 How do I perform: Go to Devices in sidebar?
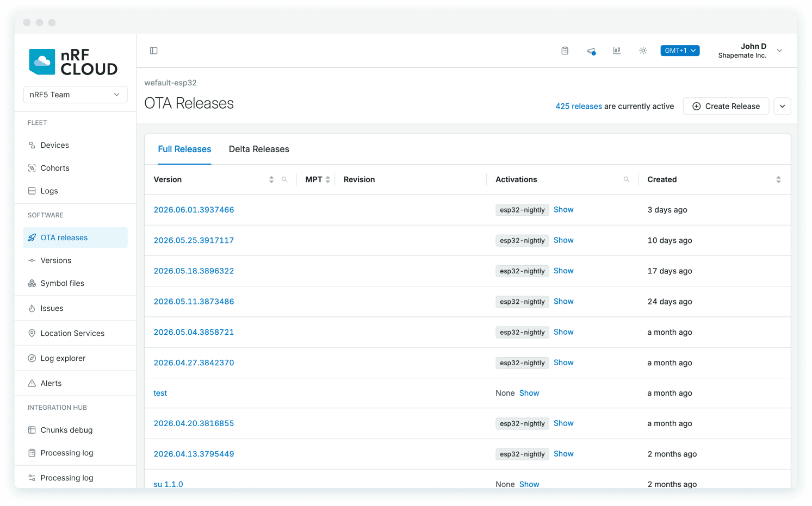(75, 145)
